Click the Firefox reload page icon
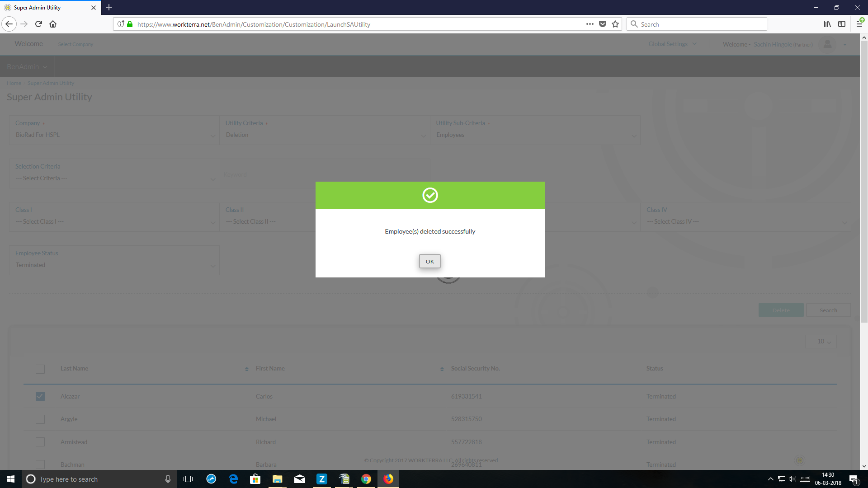 click(38, 24)
